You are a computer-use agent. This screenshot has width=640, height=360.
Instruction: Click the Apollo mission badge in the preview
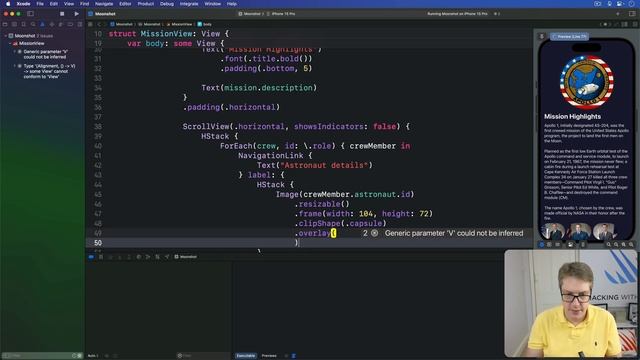(x=587, y=82)
